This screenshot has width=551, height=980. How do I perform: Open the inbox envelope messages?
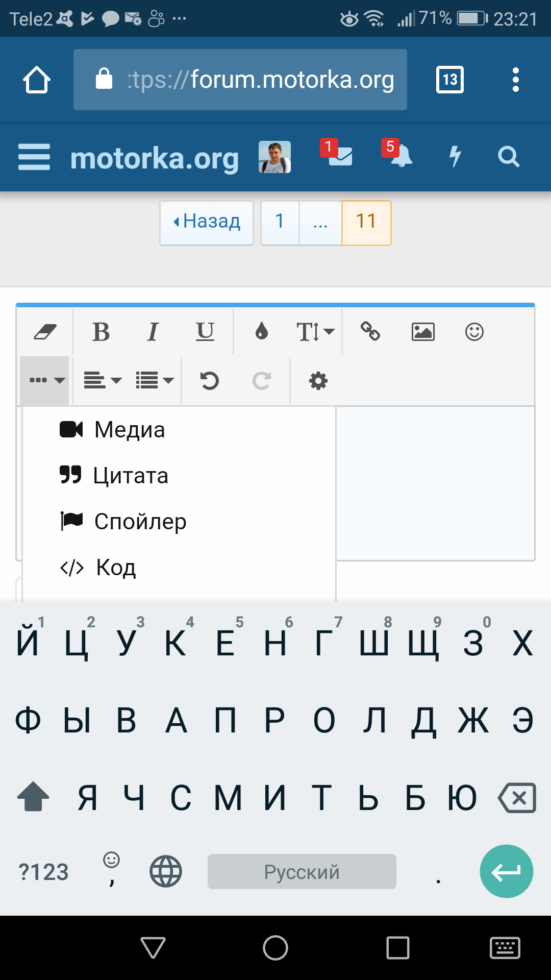click(340, 156)
